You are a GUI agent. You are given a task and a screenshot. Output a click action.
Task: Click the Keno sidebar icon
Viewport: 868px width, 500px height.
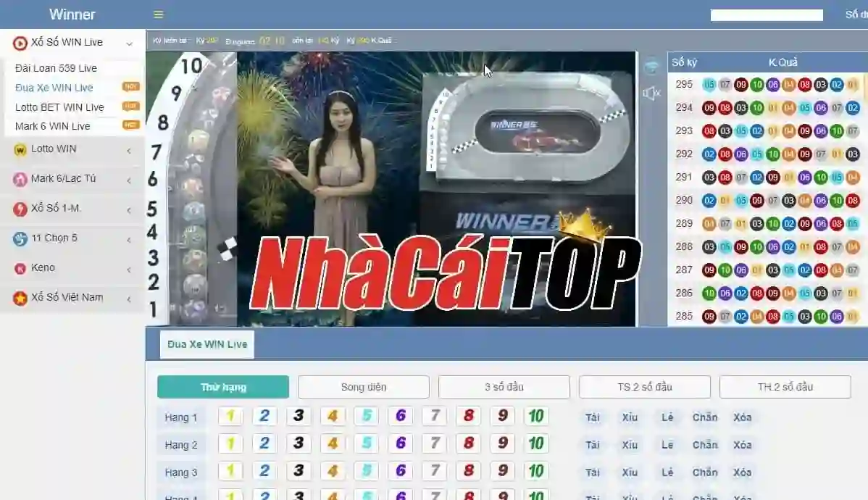[20, 269]
